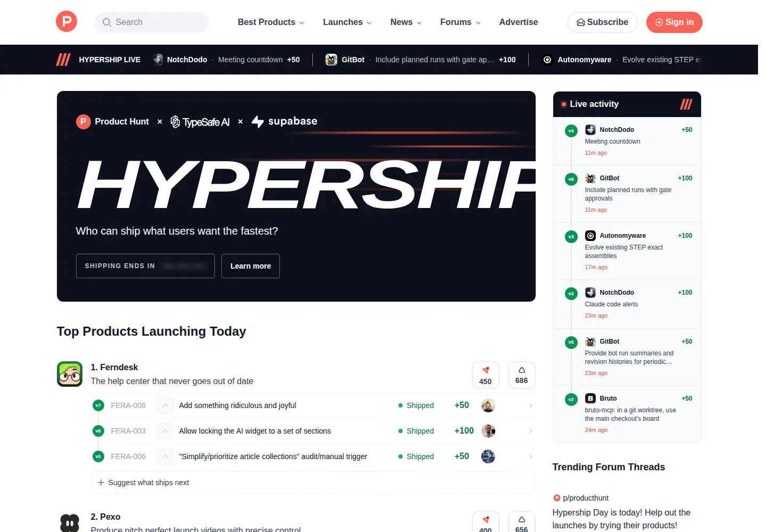Open the News dropdown menu
This screenshot has height=532, width=766.
[406, 22]
